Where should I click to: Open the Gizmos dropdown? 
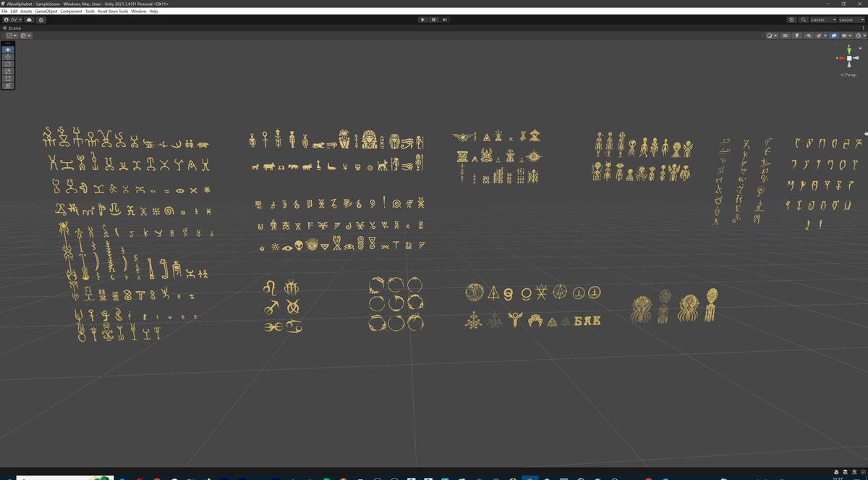tap(859, 35)
